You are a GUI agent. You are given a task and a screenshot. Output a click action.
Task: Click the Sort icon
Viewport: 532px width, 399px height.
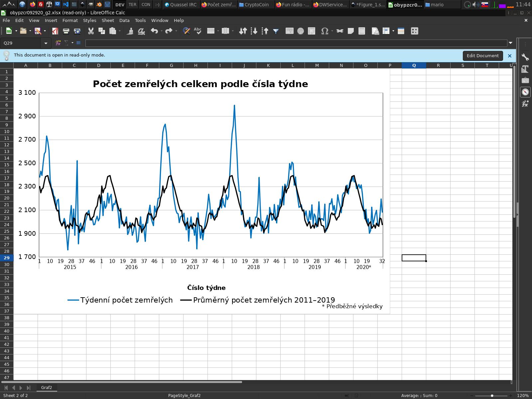[243, 31]
